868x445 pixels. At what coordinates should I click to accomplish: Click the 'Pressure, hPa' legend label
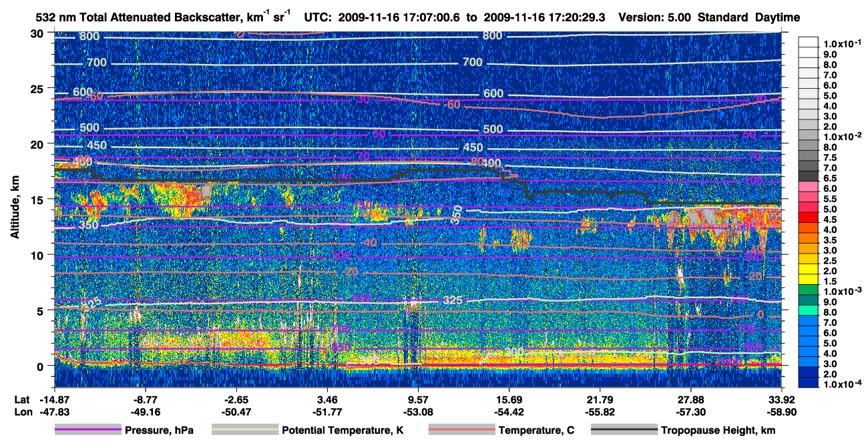click(160, 430)
